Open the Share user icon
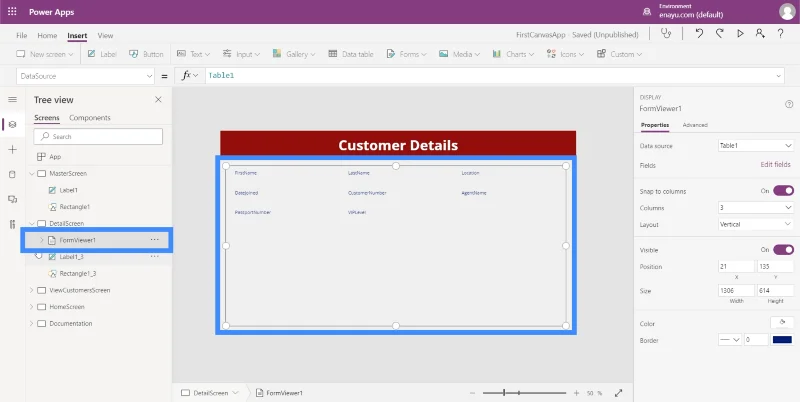 [760, 34]
